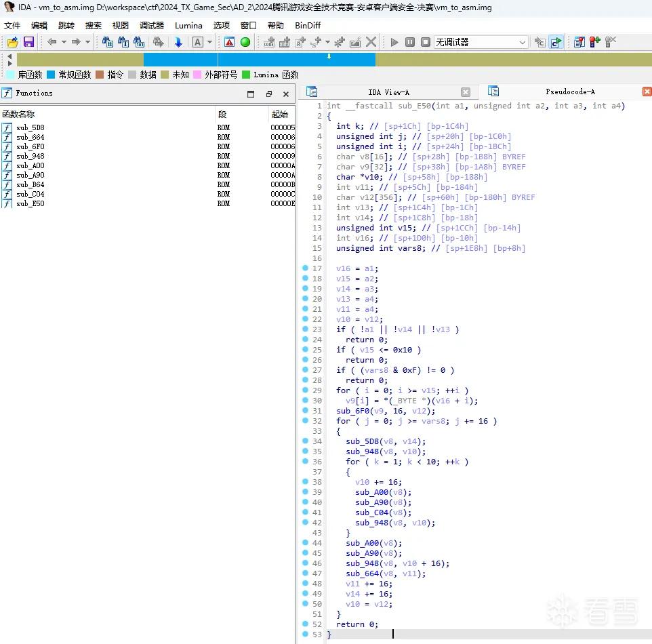
Task: Jump forward with the right arrow
Action: click(x=76, y=42)
